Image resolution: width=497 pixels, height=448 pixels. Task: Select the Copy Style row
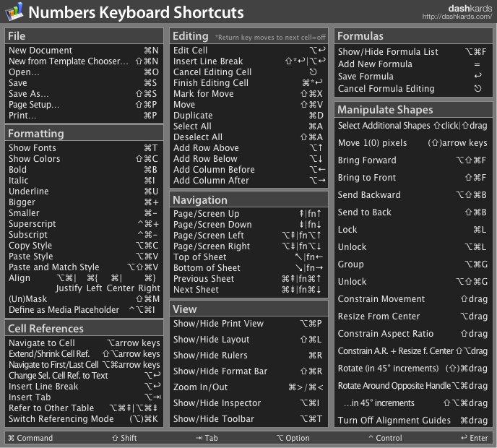click(84, 246)
